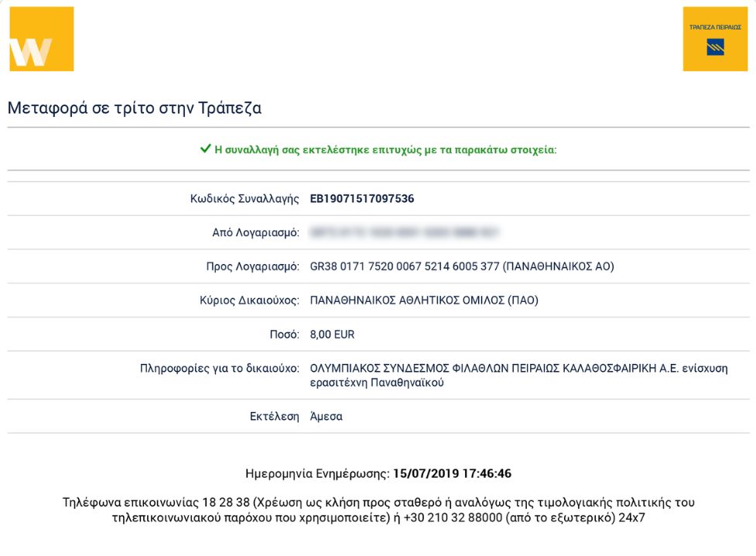Click the label 'Από Λογαριασμό:'
Viewport: 756px width, 556px height.
coord(255,232)
